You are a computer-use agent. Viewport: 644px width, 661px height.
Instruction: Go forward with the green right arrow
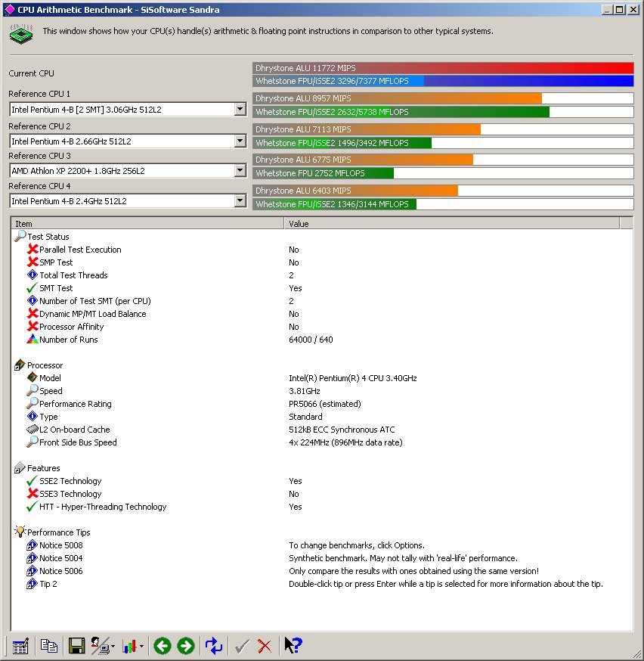coord(186,646)
